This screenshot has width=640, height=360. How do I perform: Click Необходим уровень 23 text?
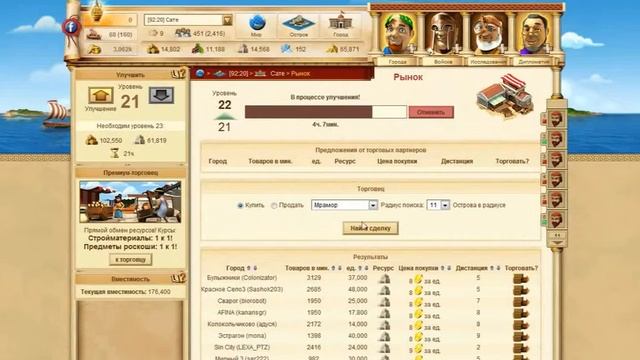(130, 126)
